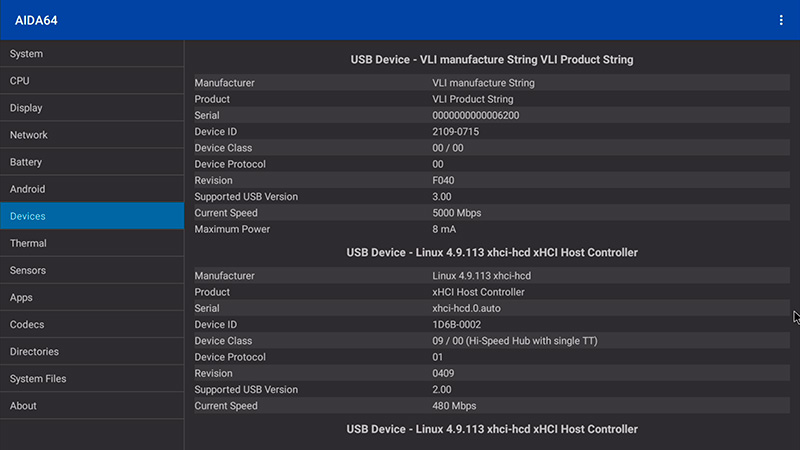Click the AIDA64 app title
Screen dimensions: 800x450
[38, 20]
